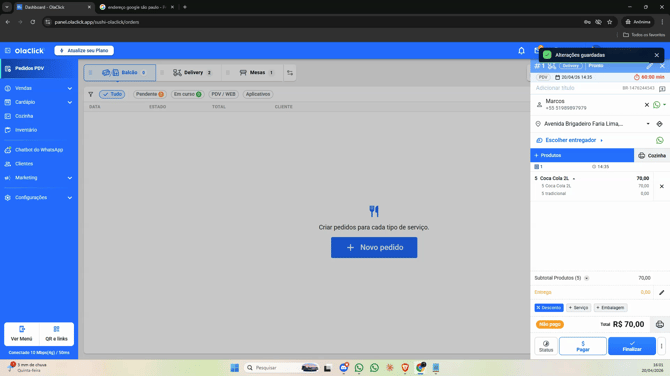This screenshot has height=376, width=670.
Task: Remove customer Marcos with the X icon
Action: click(646, 105)
